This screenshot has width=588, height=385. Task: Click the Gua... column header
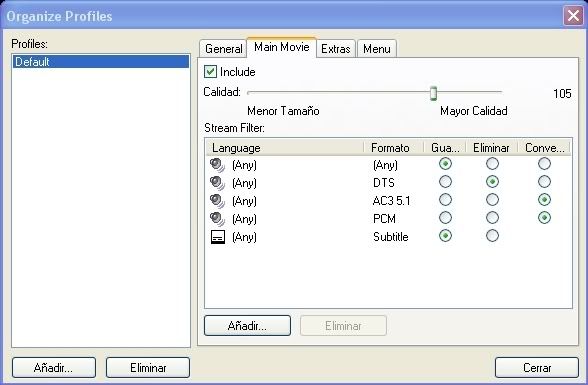(445, 148)
